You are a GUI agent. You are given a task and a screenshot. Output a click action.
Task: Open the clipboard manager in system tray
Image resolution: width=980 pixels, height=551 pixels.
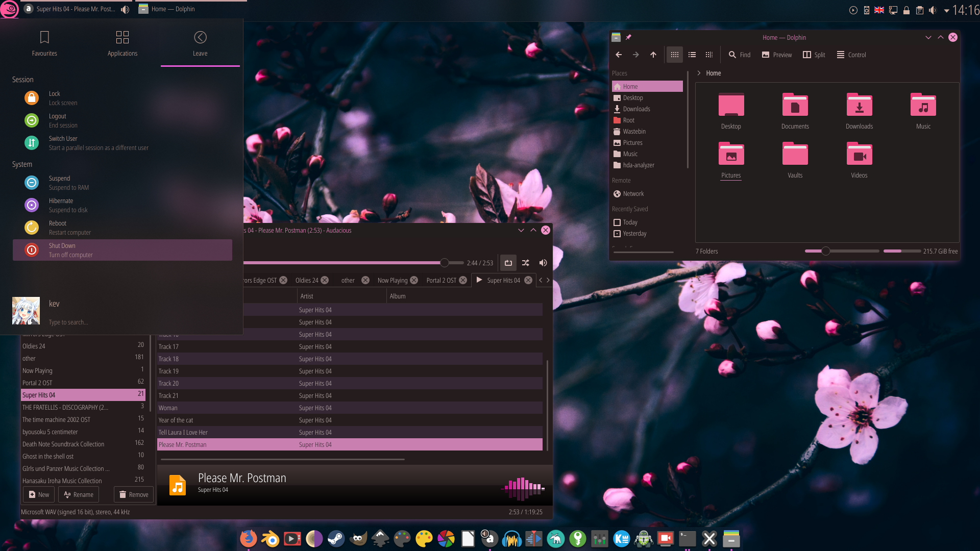point(919,10)
